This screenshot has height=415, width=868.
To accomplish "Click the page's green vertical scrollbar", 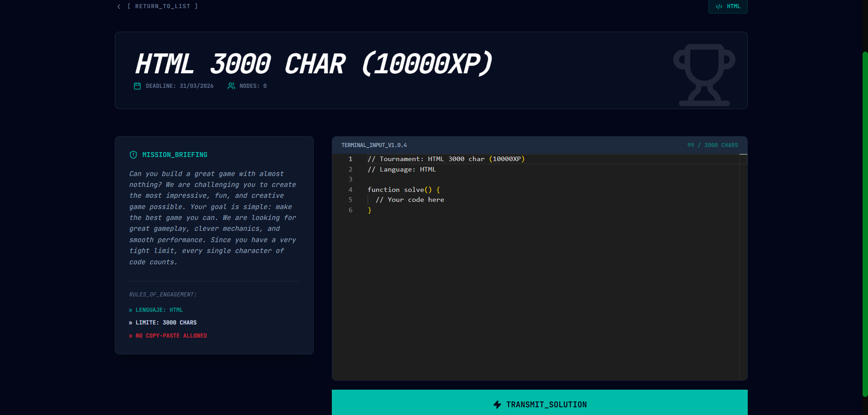I will (x=865, y=224).
